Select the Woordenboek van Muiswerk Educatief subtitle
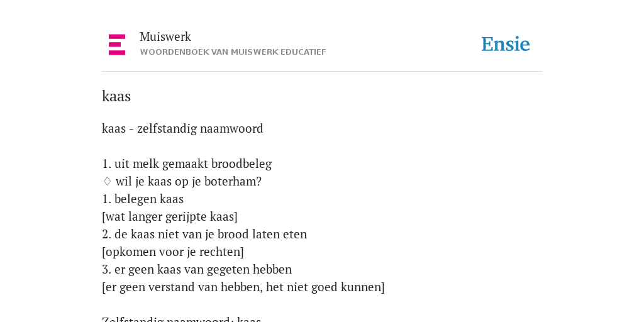This screenshot has height=322, width=644. [x=233, y=52]
